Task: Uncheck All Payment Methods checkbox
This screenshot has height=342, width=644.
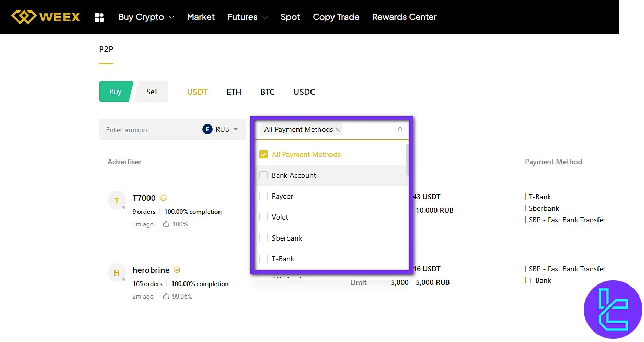Action: [x=263, y=154]
